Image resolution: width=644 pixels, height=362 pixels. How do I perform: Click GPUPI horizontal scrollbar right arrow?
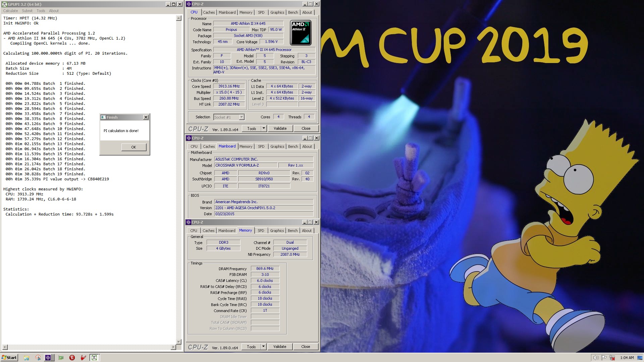[173, 347]
